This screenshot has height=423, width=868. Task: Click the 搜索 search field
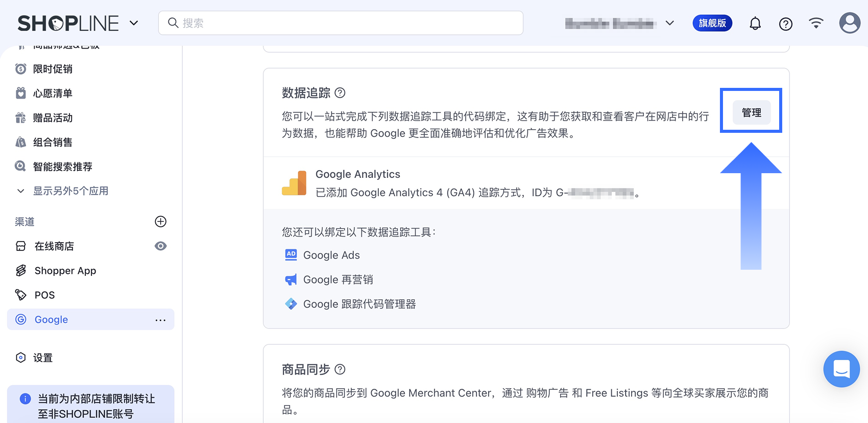click(x=341, y=23)
